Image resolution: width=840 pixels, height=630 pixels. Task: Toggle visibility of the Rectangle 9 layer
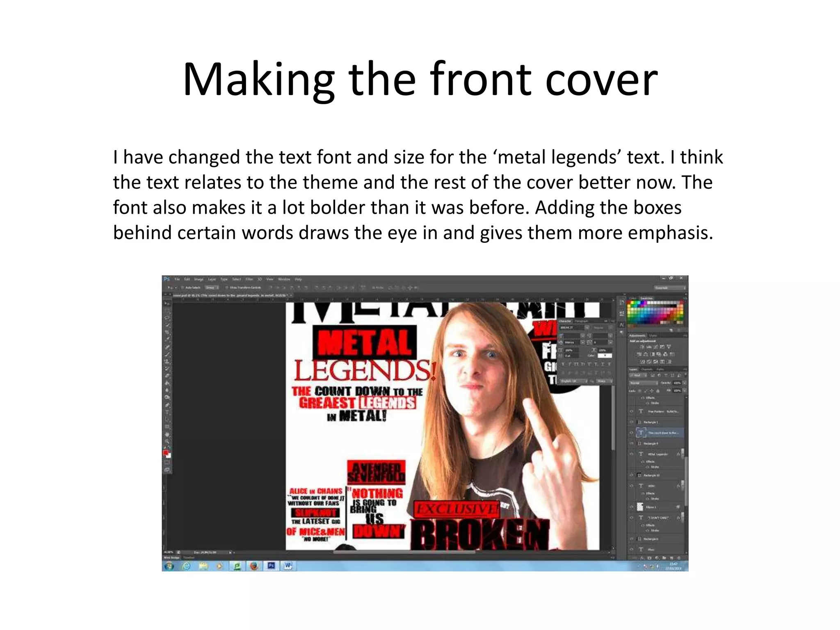(631, 443)
